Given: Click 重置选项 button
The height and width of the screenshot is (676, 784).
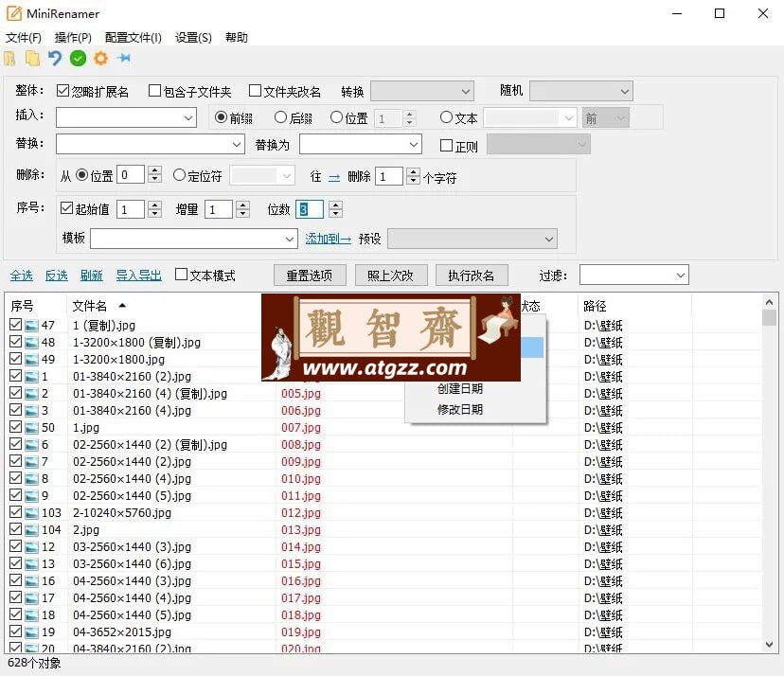Looking at the screenshot, I should pos(310,275).
